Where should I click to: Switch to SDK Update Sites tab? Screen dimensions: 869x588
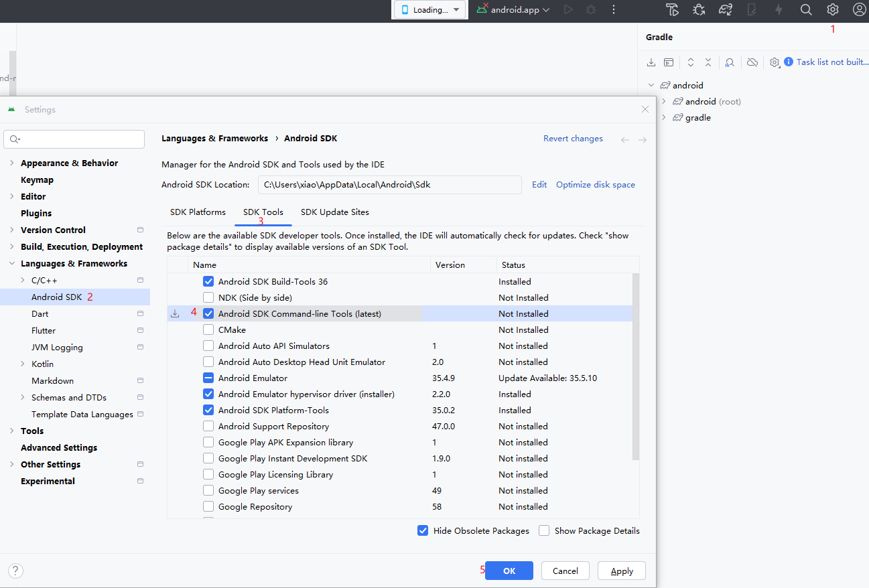click(335, 212)
